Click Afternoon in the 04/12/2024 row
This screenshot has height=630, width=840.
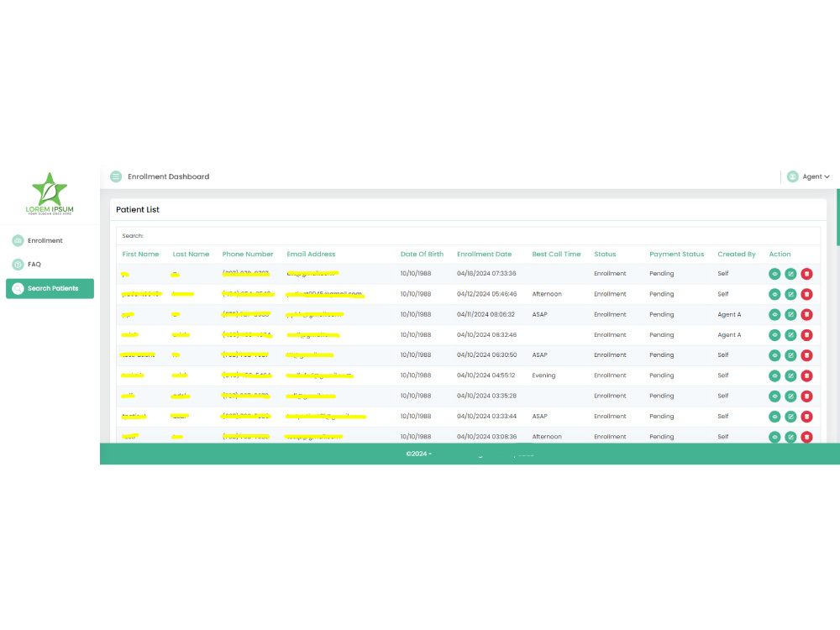point(547,294)
